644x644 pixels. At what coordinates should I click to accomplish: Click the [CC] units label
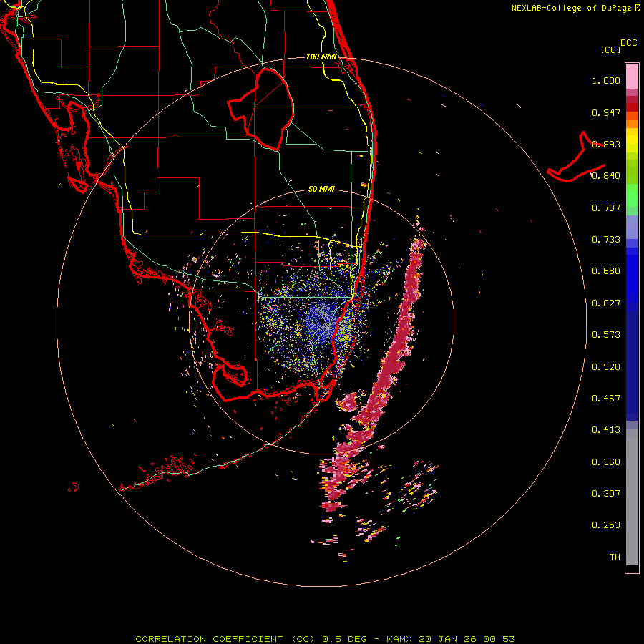610,49
